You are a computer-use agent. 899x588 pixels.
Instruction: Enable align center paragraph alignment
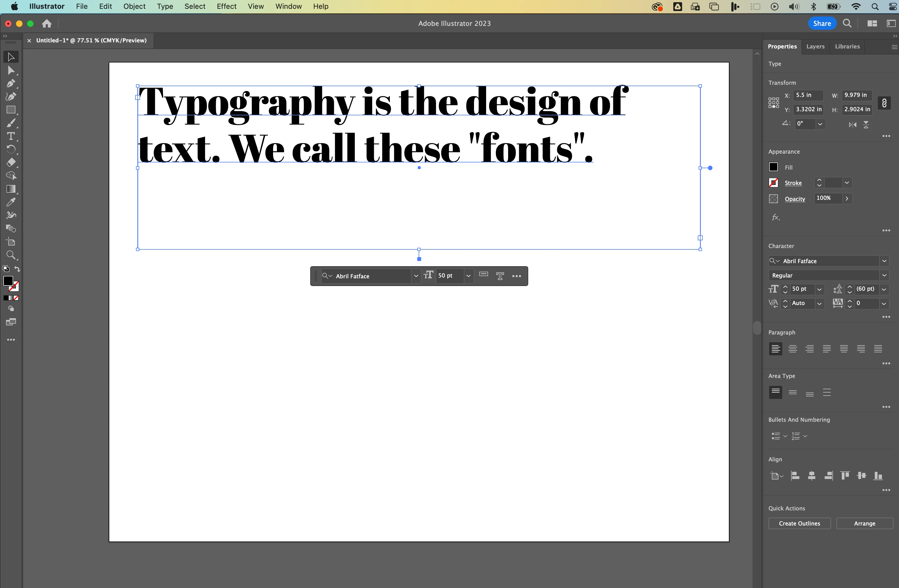[792, 349]
